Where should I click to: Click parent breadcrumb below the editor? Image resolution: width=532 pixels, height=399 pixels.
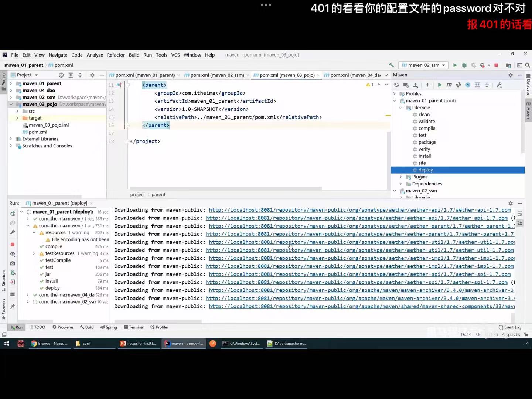[158, 195]
